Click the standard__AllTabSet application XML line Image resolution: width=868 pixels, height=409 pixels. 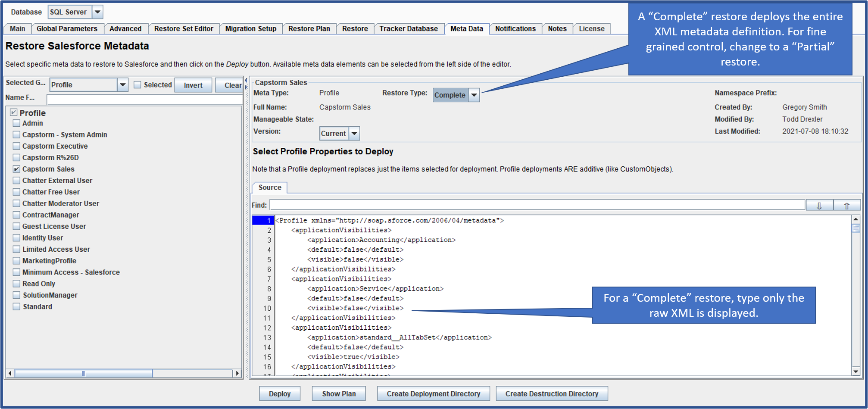click(400, 337)
